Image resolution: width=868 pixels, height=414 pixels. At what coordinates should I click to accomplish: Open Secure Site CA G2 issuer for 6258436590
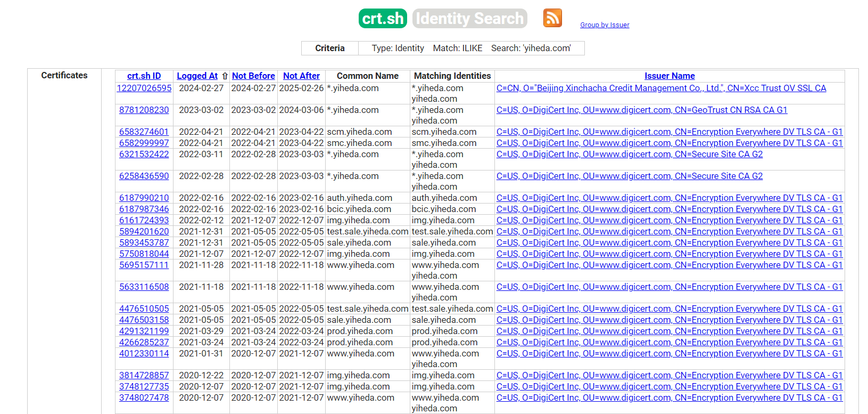click(630, 176)
